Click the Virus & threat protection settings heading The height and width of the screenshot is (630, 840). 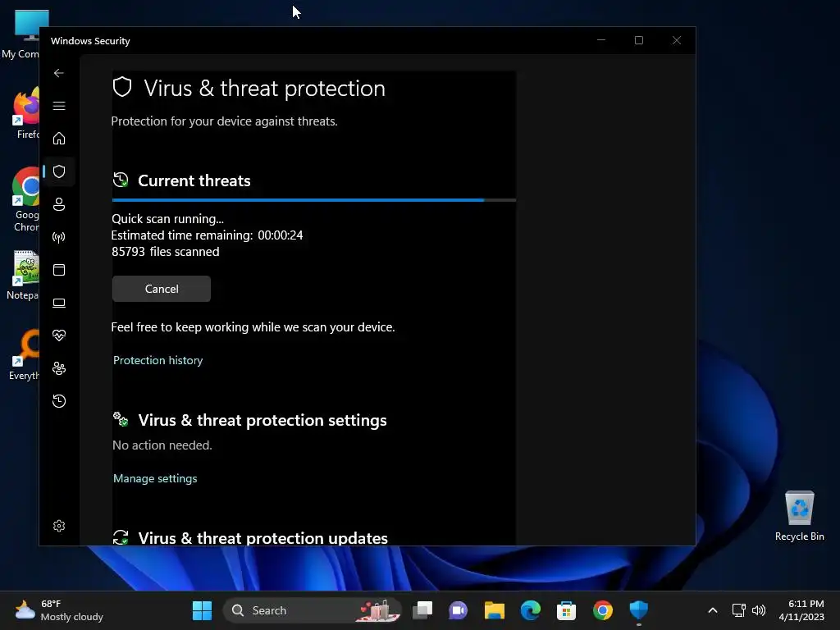coord(262,420)
